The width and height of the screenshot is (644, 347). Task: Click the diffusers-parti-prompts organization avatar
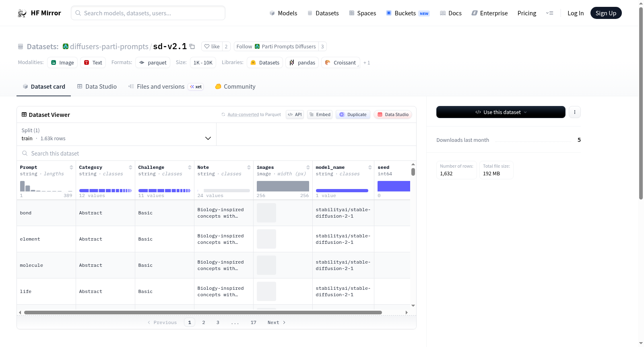tap(66, 46)
